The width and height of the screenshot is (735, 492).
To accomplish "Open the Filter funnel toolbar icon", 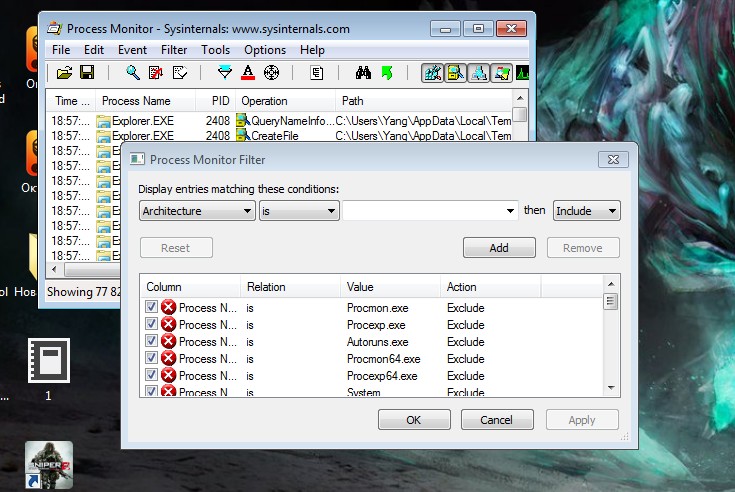I will (x=225, y=73).
